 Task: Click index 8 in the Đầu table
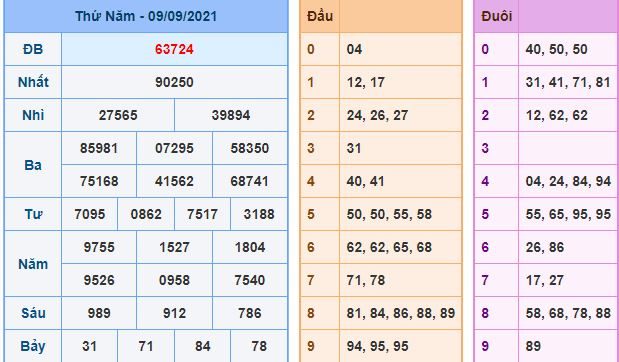[311, 313]
